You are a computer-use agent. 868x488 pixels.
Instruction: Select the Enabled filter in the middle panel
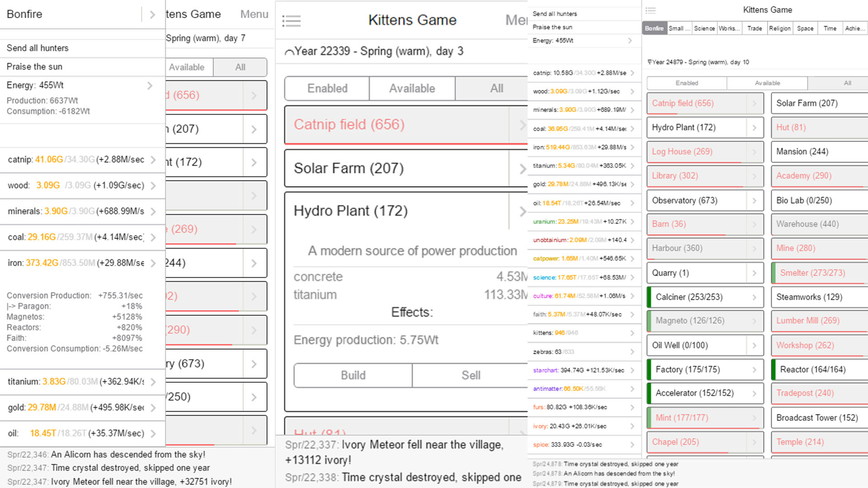pyautogui.click(x=327, y=89)
